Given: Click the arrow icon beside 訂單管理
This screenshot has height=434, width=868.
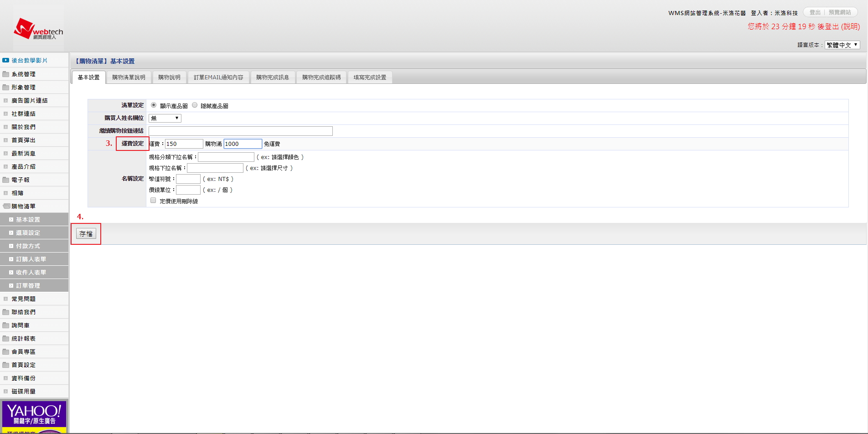Looking at the screenshot, I should (11, 285).
